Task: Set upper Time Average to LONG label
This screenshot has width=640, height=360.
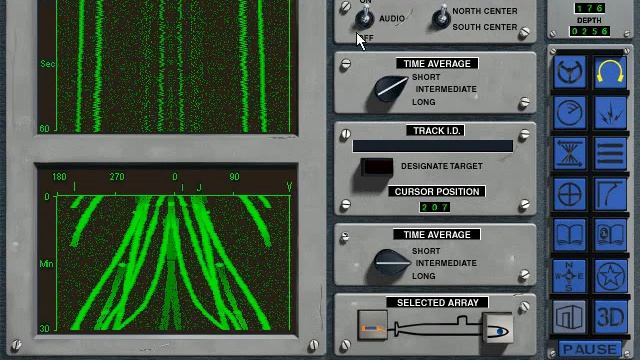Action: point(423,102)
